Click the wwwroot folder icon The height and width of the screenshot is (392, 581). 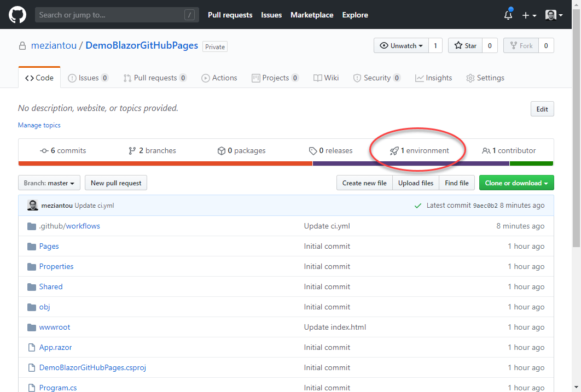pos(31,327)
